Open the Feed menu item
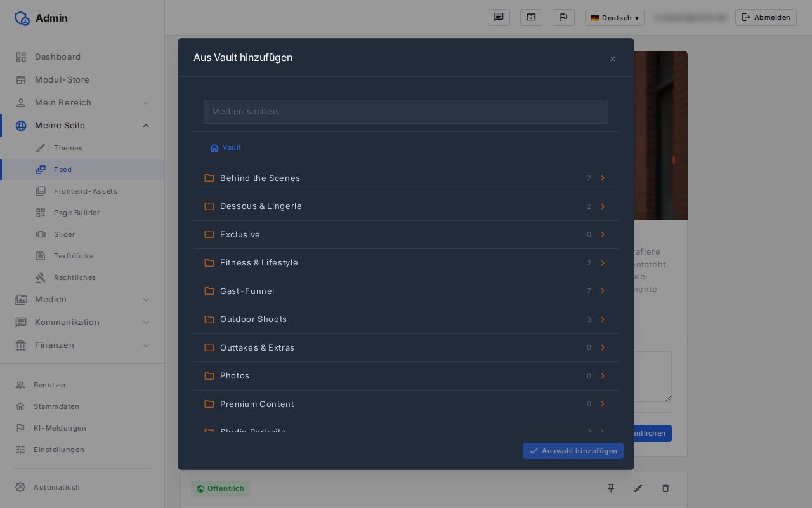The image size is (812, 508). pyautogui.click(x=82, y=170)
